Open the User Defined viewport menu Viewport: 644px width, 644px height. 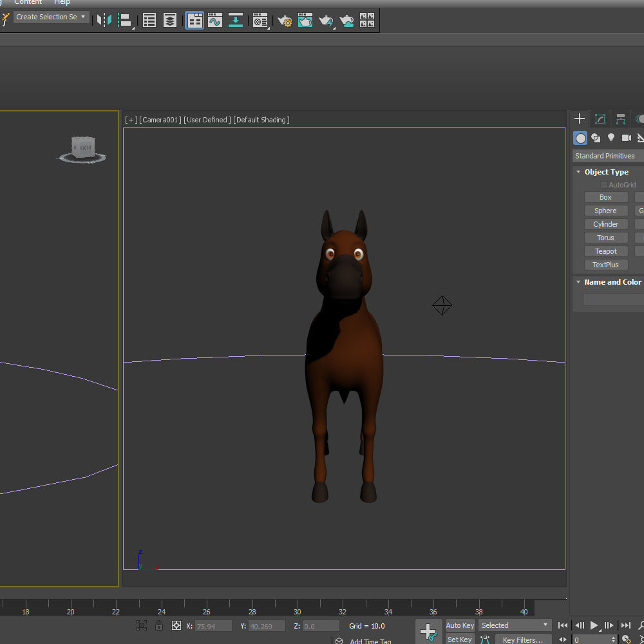coord(207,120)
